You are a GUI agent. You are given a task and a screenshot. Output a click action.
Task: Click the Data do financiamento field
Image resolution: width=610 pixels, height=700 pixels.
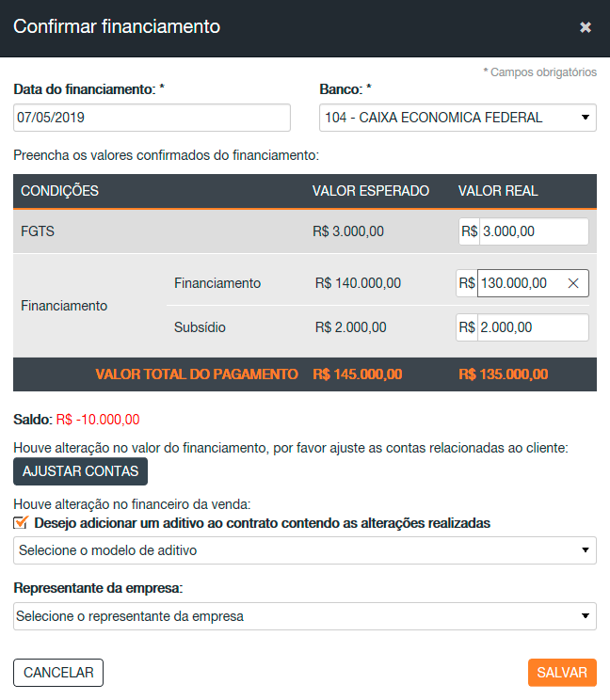[152, 118]
